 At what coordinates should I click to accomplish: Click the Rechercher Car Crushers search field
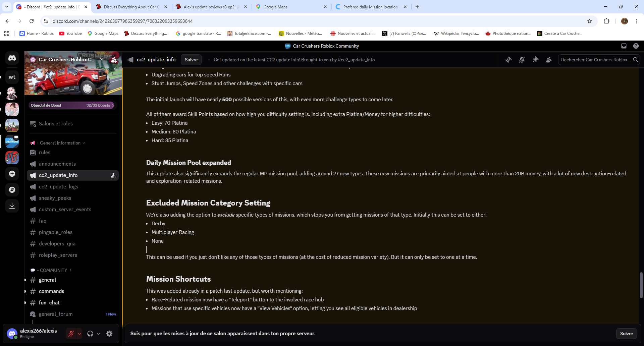tap(595, 60)
